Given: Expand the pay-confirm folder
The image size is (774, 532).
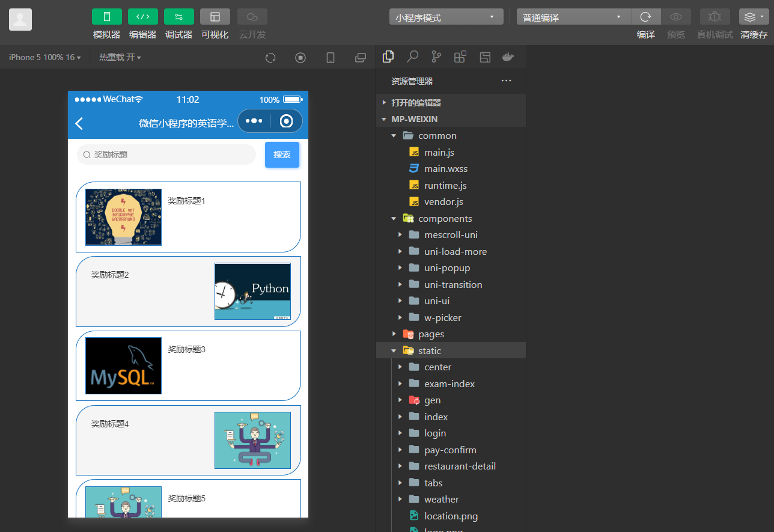Looking at the screenshot, I should click(x=451, y=450).
